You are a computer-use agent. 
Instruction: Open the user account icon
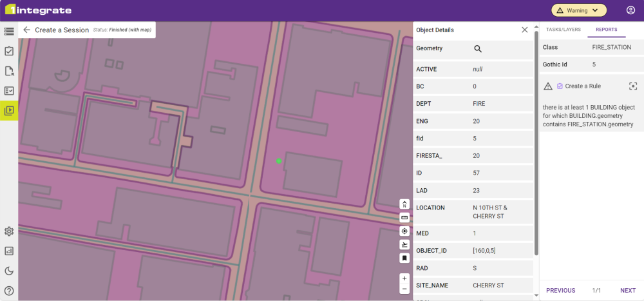(630, 10)
